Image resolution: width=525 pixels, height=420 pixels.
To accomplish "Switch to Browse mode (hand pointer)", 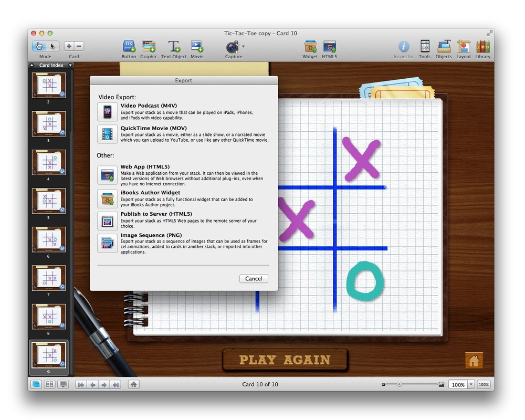I will point(40,46).
